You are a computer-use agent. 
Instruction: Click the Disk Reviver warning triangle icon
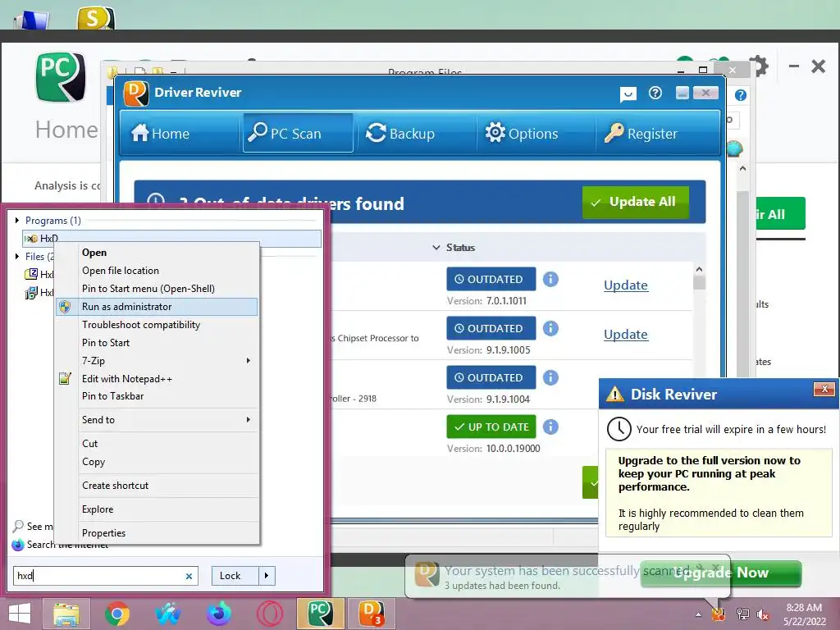(x=614, y=395)
